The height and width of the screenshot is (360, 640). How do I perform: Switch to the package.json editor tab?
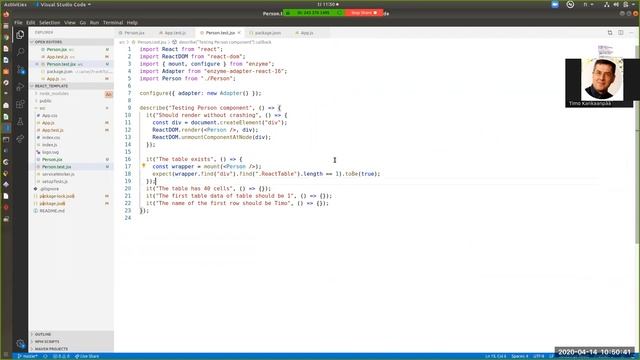267,33
